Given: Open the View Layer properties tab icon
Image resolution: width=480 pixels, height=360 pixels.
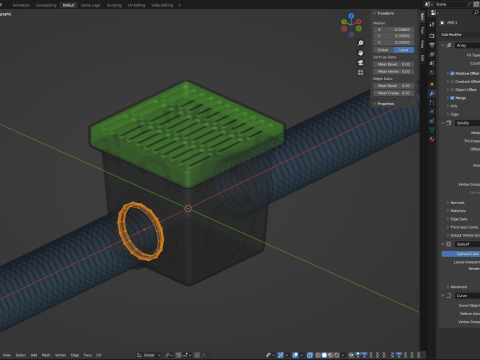Looking at the screenshot, I should (x=432, y=54).
